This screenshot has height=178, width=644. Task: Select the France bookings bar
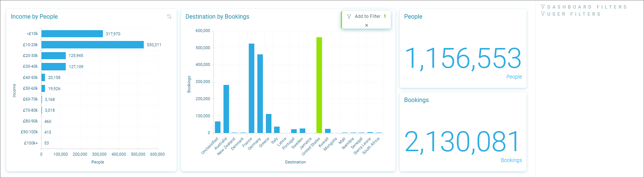click(251, 88)
